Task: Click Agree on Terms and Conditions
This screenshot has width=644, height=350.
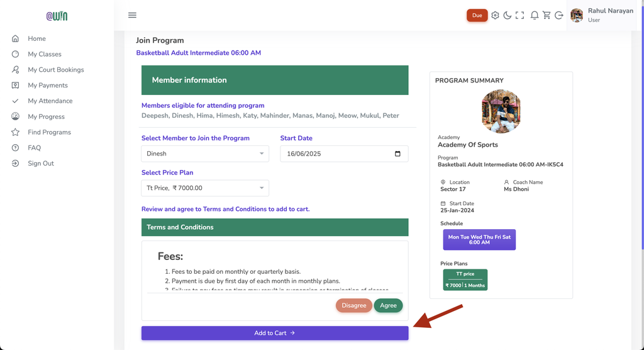Action: (x=388, y=305)
